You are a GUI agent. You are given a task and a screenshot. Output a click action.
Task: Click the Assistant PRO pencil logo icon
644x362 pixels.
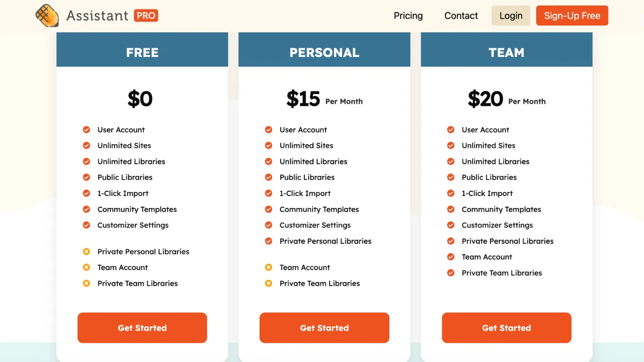pos(47,16)
